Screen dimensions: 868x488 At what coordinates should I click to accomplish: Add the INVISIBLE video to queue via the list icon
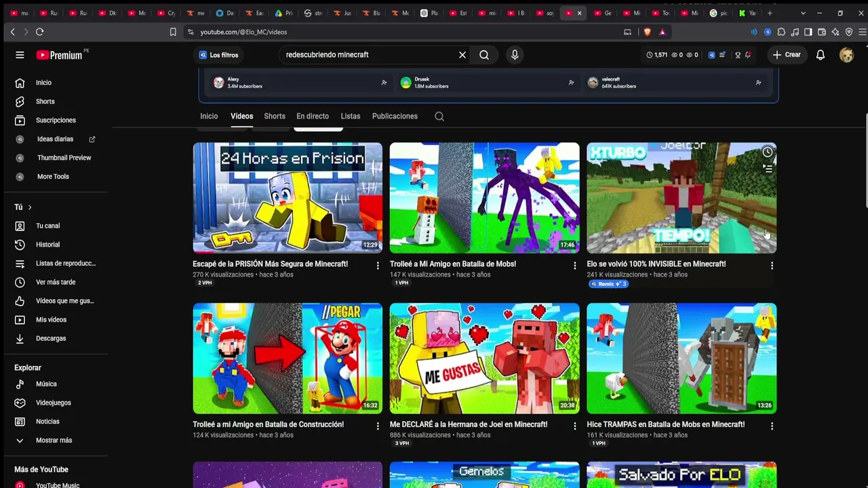point(768,169)
